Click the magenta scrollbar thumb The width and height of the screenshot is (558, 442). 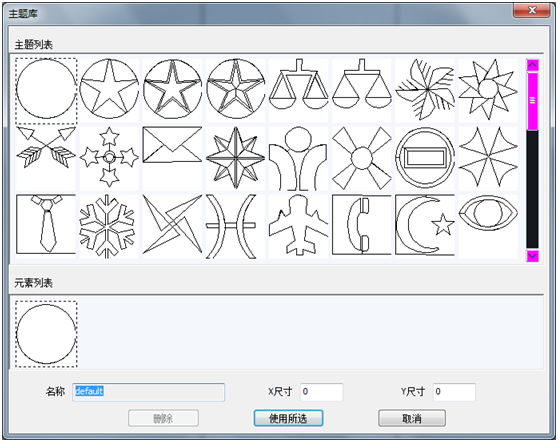pos(532,101)
